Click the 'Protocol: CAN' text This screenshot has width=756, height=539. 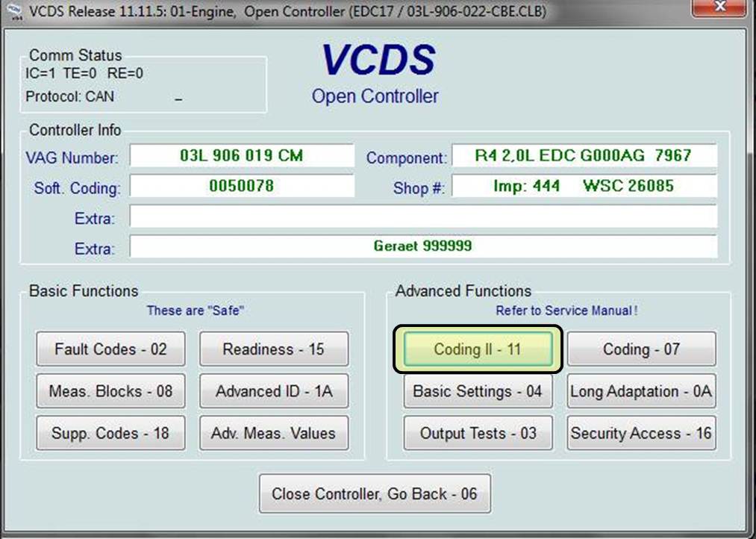(70, 96)
